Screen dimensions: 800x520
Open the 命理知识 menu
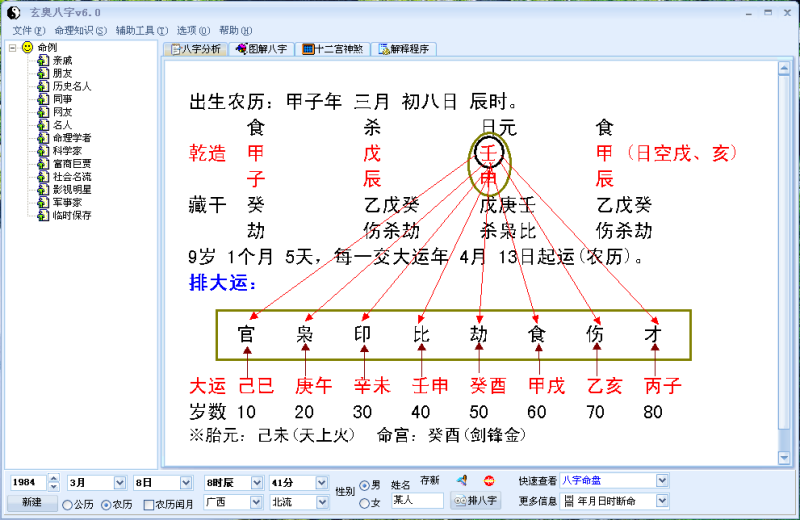coord(81,31)
